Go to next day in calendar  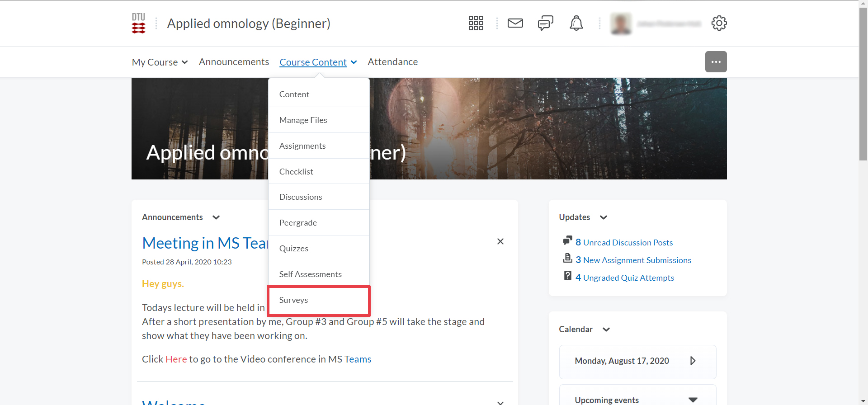point(693,361)
